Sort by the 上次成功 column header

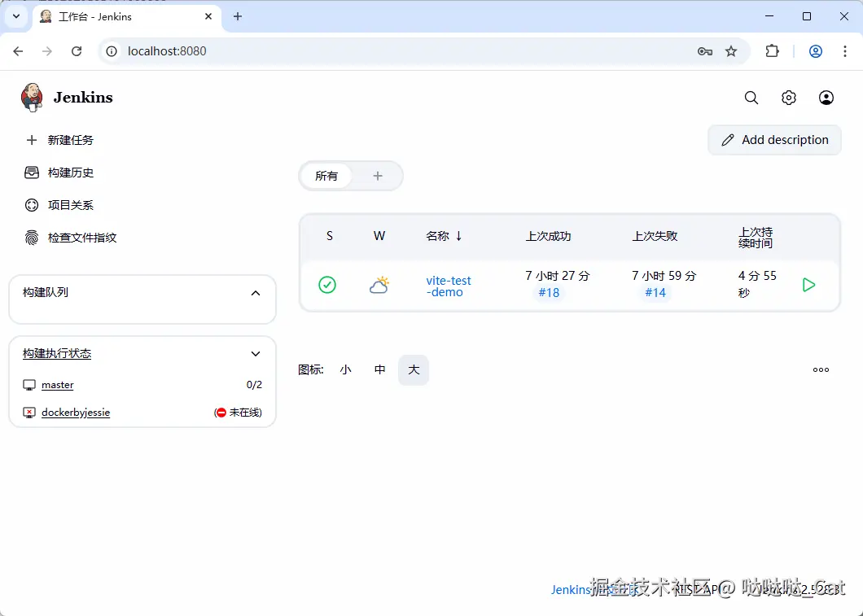coord(548,236)
